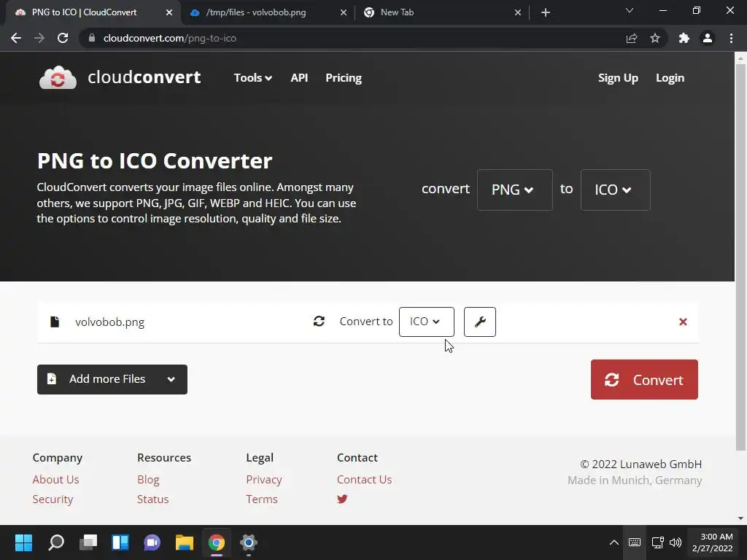Open the ICO target format dropdown in header
Viewport: 747px width, 560px height.
point(615,190)
